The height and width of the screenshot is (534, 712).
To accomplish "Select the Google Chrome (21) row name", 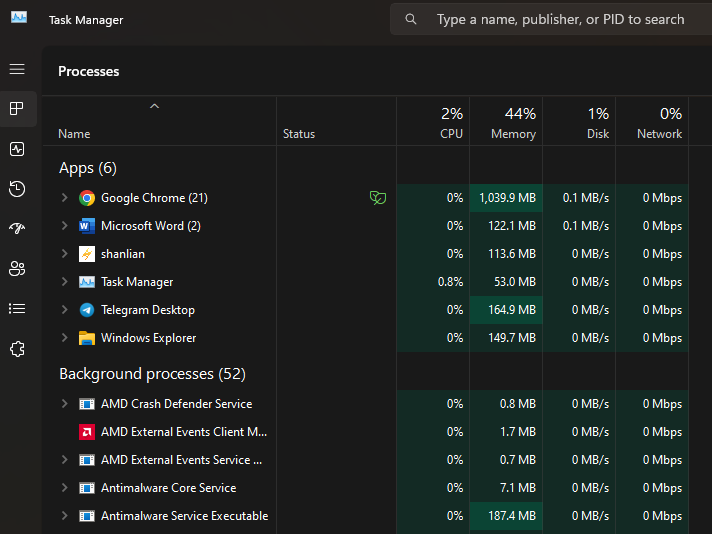I will coord(154,198).
